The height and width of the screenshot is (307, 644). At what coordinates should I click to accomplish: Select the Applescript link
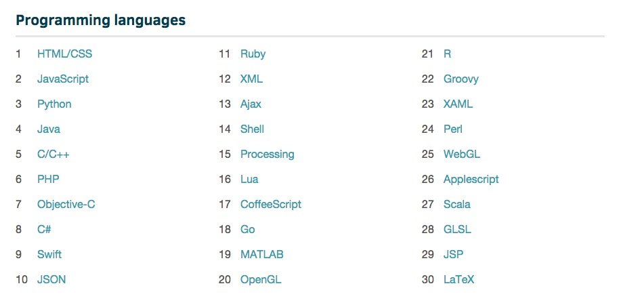coord(471,179)
